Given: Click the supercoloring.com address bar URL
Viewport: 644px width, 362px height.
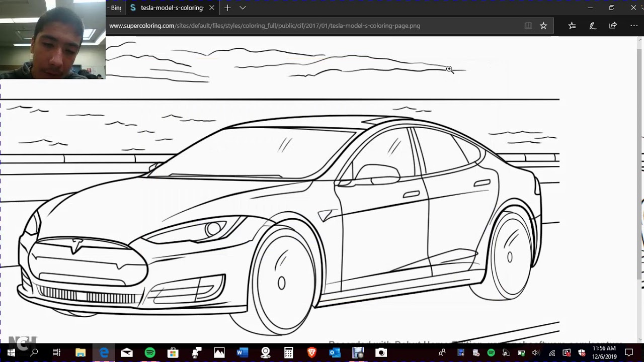Looking at the screenshot, I should point(265,26).
